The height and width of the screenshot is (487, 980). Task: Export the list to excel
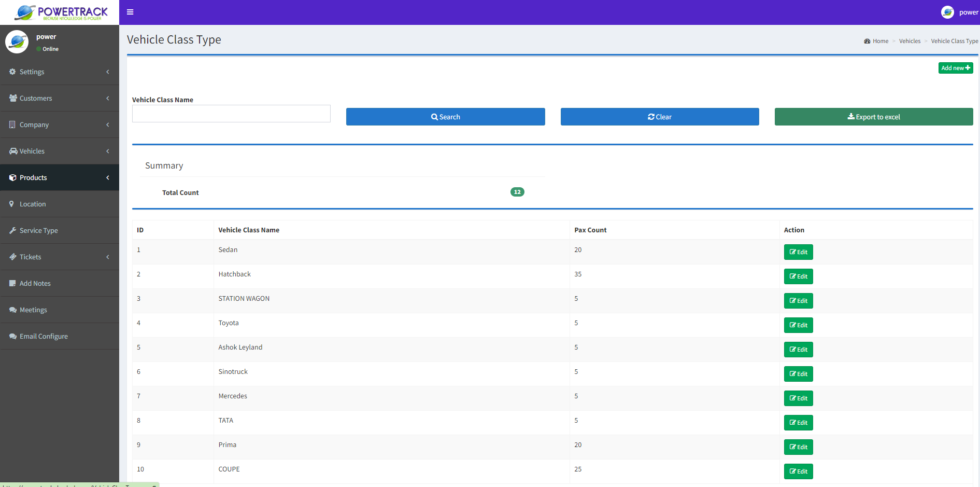[873, 117]
